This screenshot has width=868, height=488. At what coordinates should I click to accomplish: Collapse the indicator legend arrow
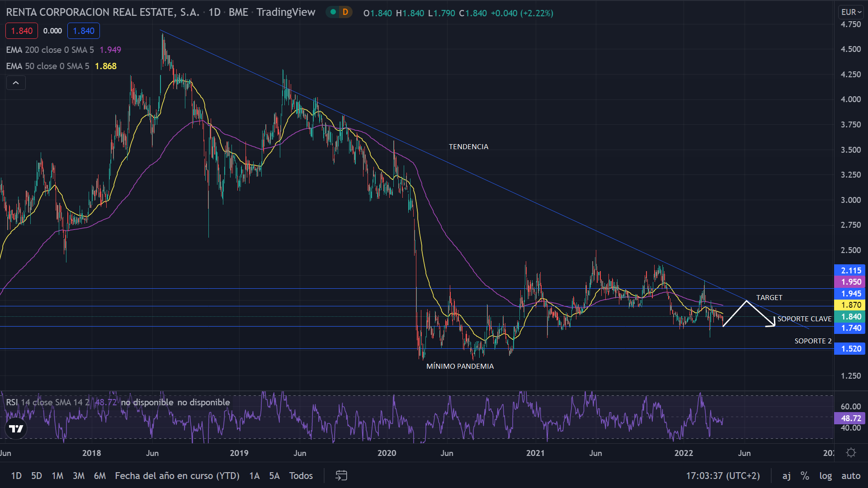point(16,83)
